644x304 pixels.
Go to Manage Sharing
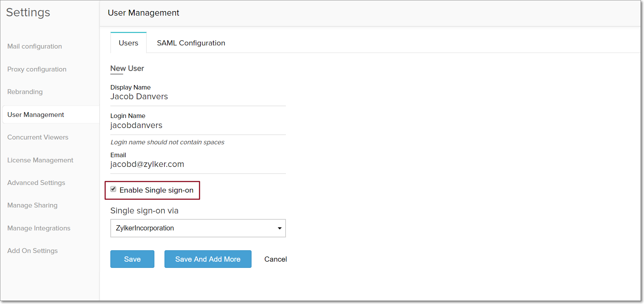(x=32, y=205)
